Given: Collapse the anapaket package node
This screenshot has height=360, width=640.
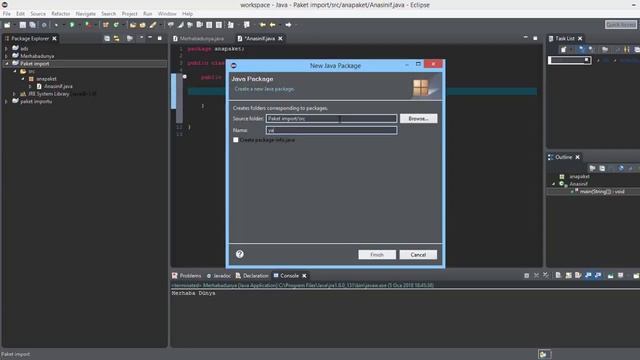Looking at the screenshot, I should [x=22, y=79].
